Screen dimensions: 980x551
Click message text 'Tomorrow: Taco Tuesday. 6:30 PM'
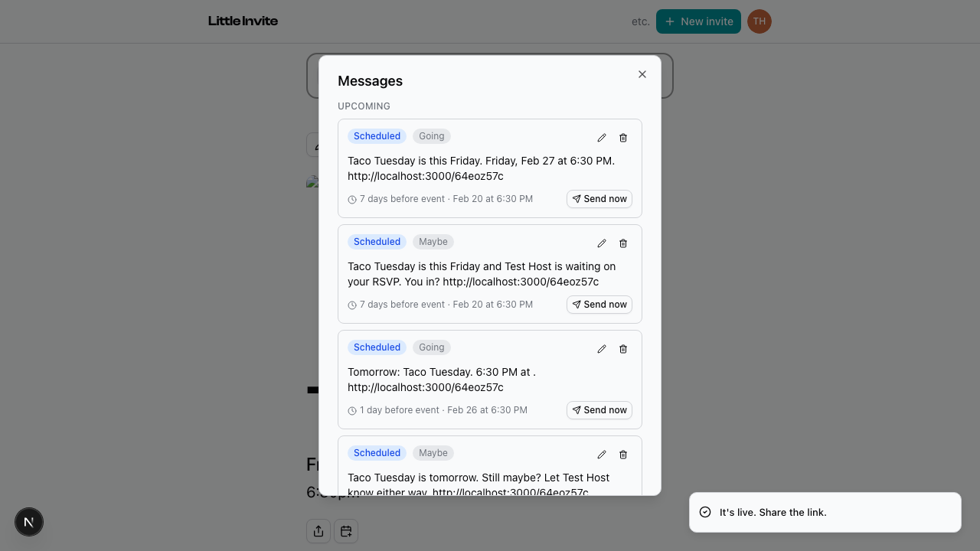pos(442,380)
